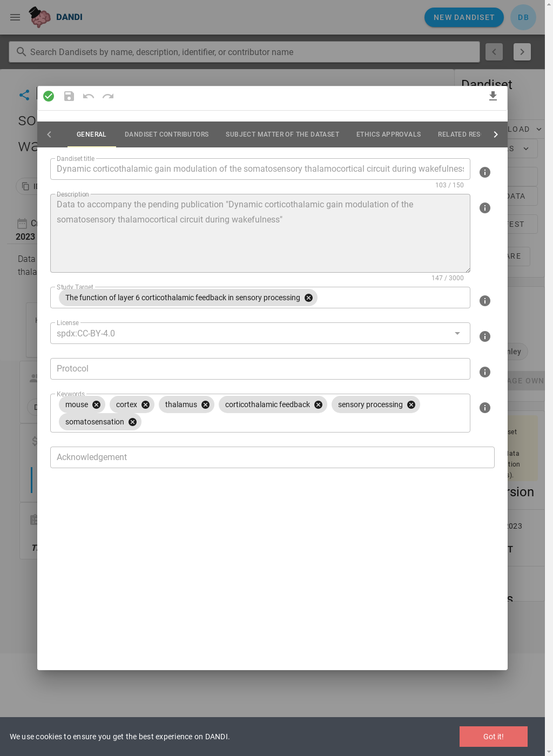
Task: Open the License dropdown arrow
Action: click(x=457, y=333)
